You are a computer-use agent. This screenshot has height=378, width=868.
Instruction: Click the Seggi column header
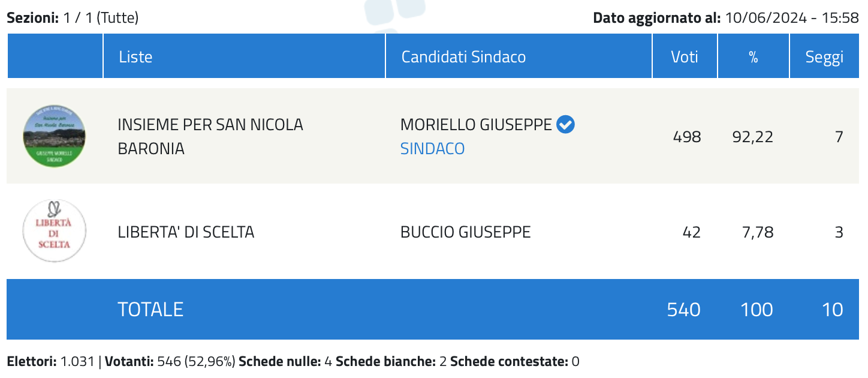click(825, 56)
